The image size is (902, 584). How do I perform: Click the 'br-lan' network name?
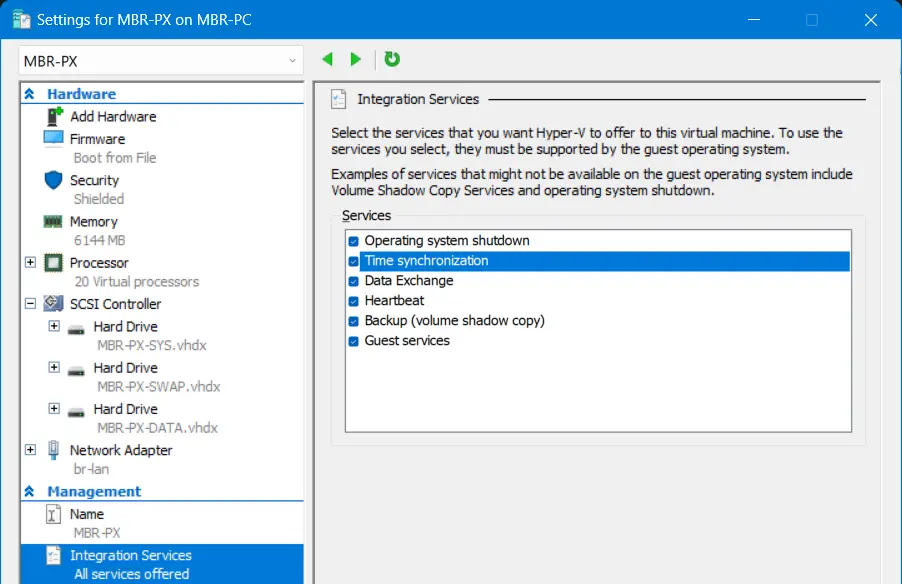coord(91,469)
